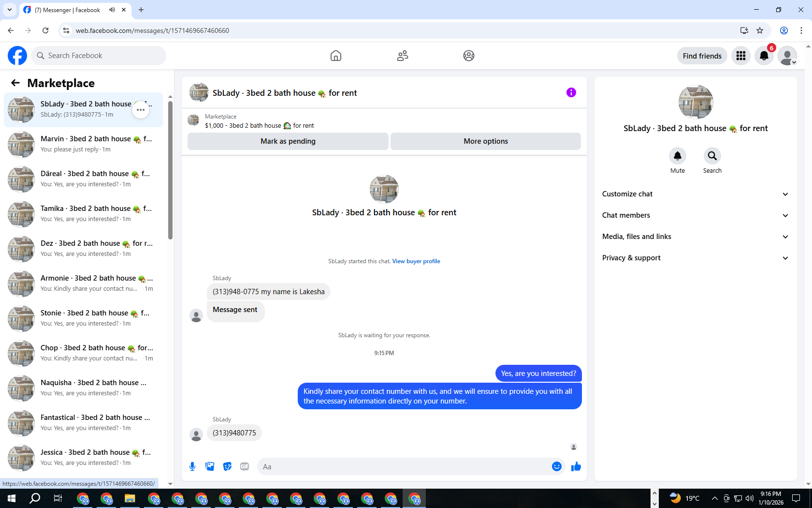Open the Facebook menu grid icon
This screenshot has height=508, width=812.
coord(741,56)
